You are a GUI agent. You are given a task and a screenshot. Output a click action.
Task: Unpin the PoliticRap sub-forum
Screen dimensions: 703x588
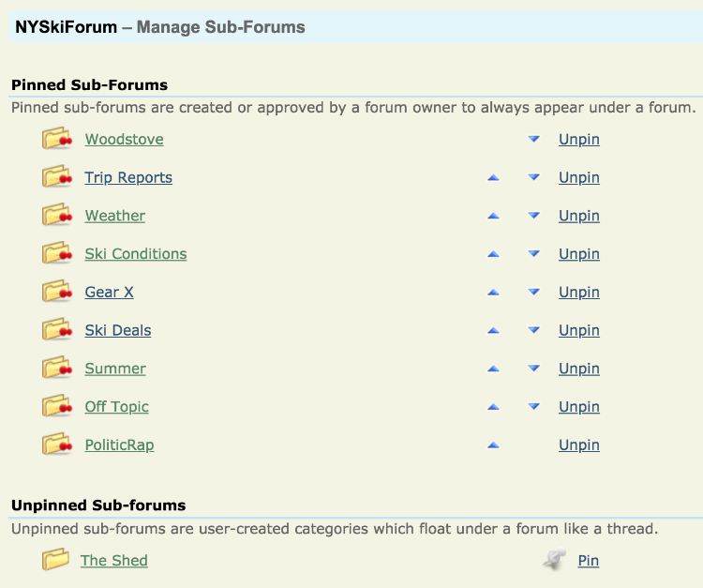(578, 445)
